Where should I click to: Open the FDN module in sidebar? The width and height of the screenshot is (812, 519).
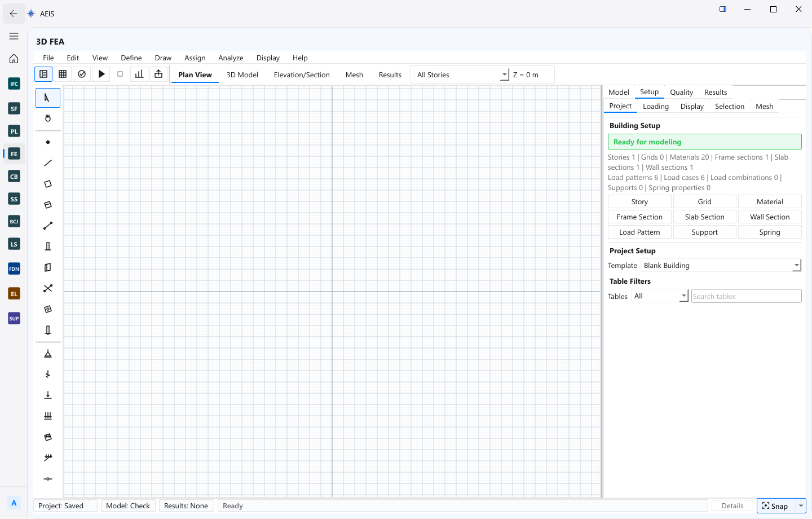[x=14, y=269]
